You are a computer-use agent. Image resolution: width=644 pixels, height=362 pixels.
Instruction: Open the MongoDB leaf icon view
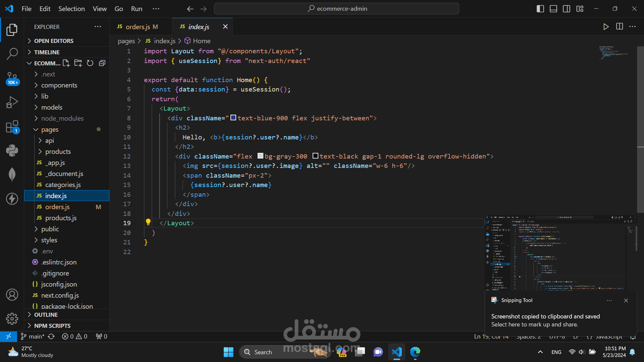tap(12, 174)
